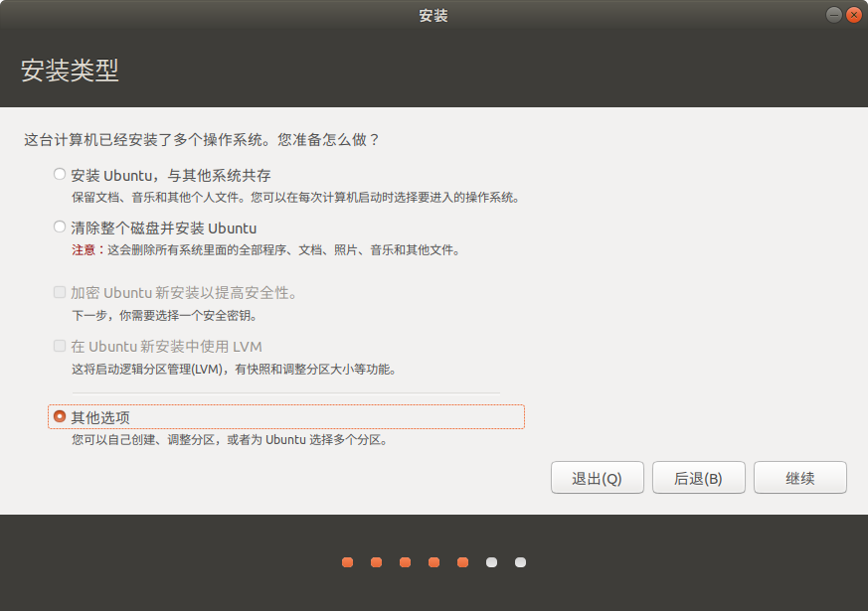
Task: Select the 其他选项 radio button
Action: (x=60, y=416)
